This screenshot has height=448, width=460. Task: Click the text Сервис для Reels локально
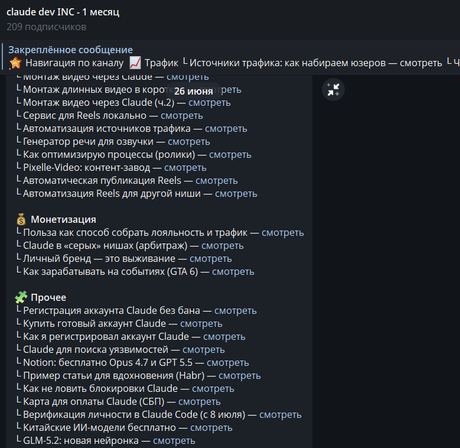click(x=85, y=115)
